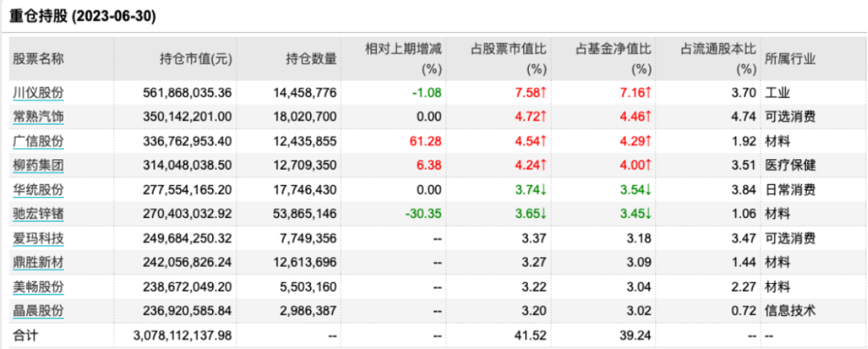Click the change value 61.28
This screenshot has width=868, height=349.
click(x=427, y=142)
